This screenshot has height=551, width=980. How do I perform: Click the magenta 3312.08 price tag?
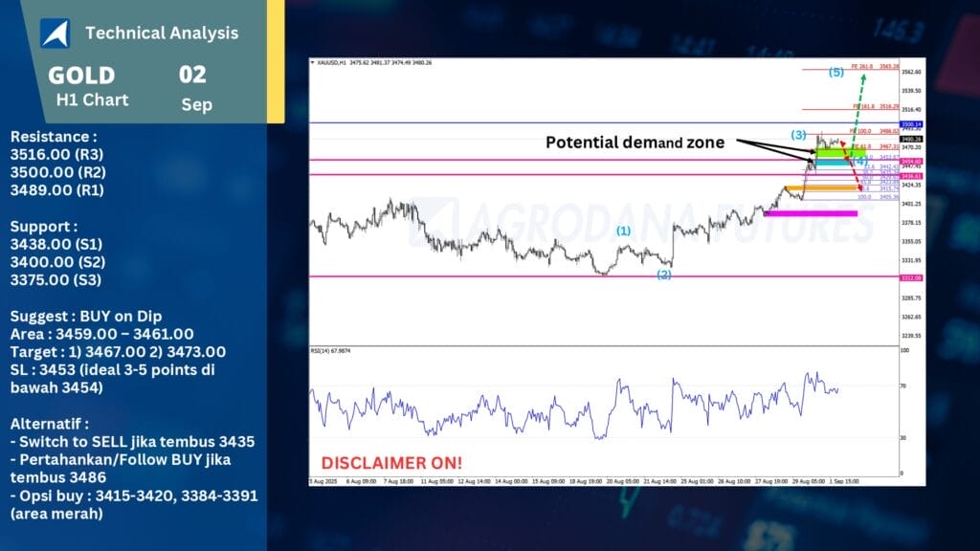[x=911, y=277]
